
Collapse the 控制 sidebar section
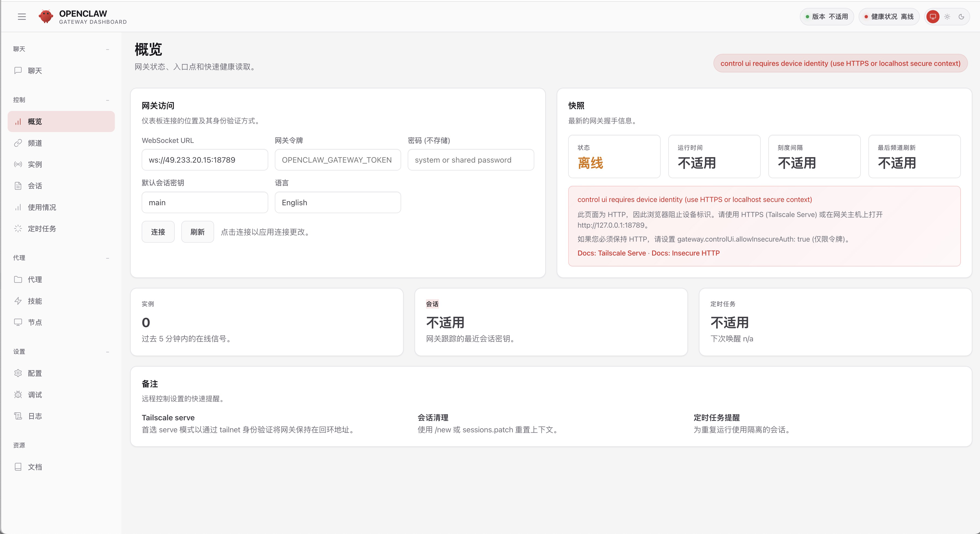pyautogui.click(x=107, y=100)
